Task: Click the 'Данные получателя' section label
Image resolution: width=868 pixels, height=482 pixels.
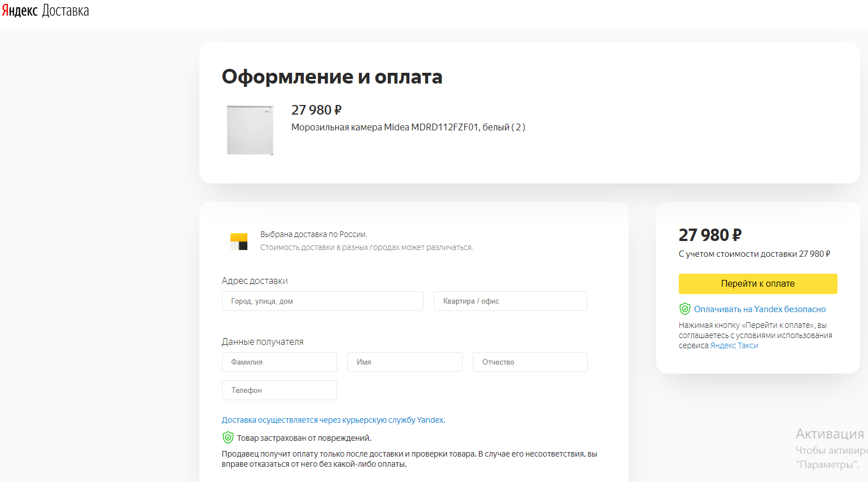Action: tap(263, 342)
